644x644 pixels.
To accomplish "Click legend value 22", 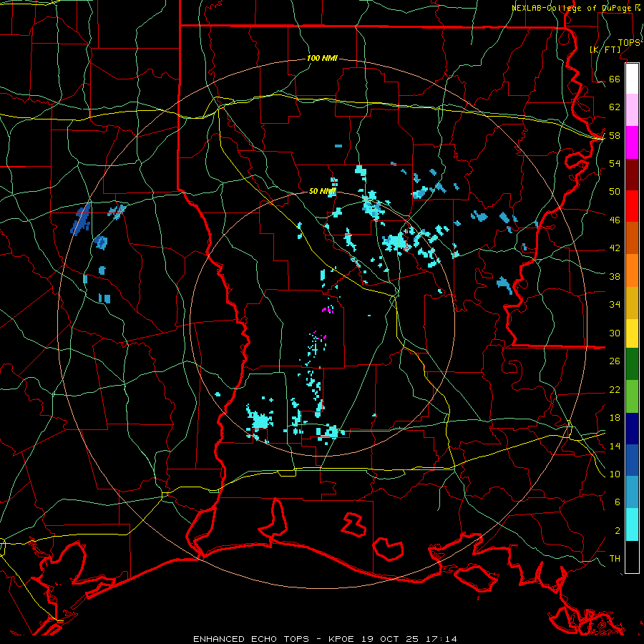I will tap(615, 389).
